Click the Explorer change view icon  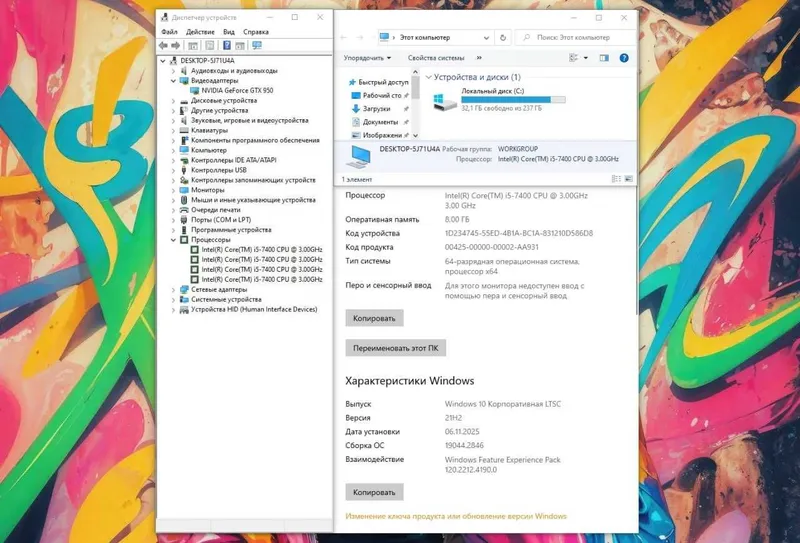coord(573,58)
